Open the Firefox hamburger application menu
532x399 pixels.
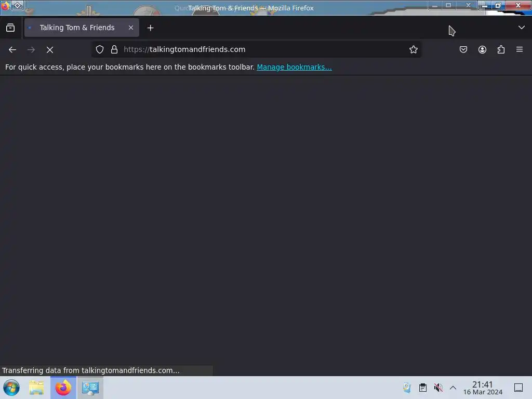(520, 49)
